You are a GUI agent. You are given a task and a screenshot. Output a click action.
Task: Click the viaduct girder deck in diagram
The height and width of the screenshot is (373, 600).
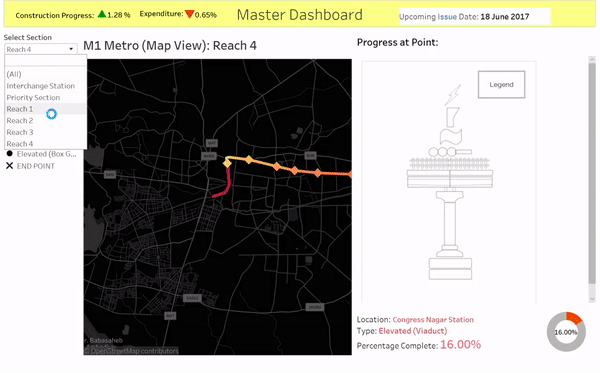click(450, 179)
